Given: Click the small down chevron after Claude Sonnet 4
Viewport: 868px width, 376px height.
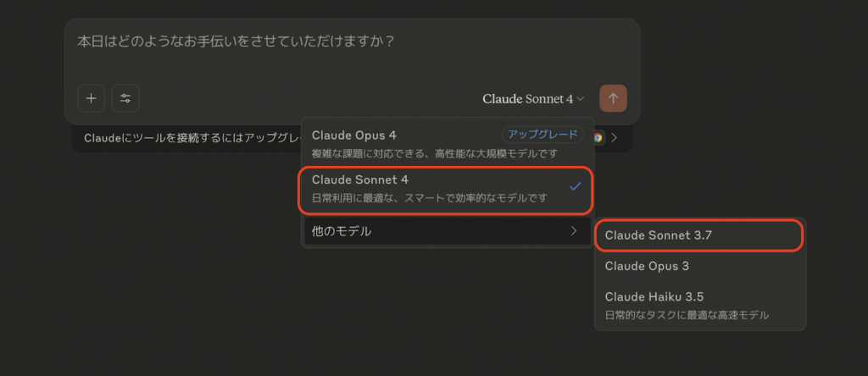Looking at the screenshot, I should [580, 99].
